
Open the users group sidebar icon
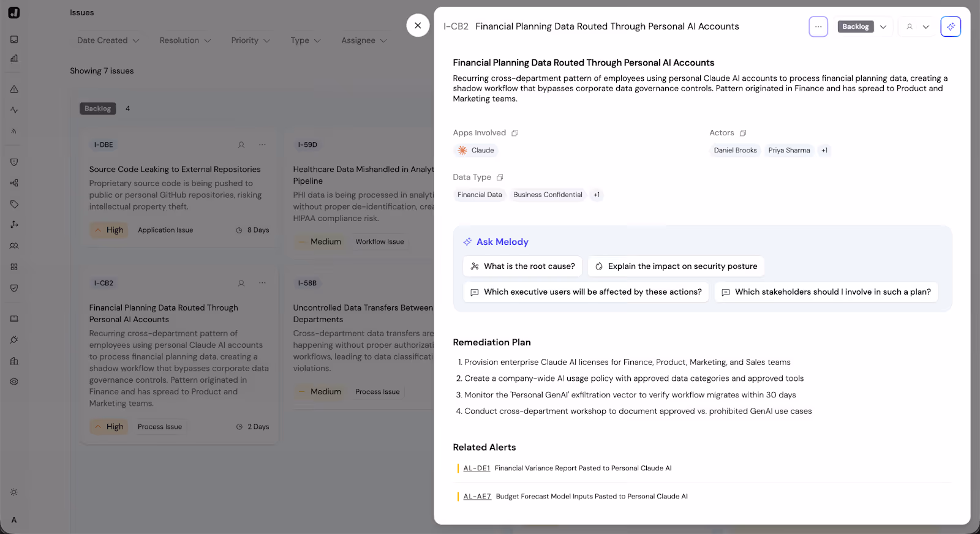14,246
